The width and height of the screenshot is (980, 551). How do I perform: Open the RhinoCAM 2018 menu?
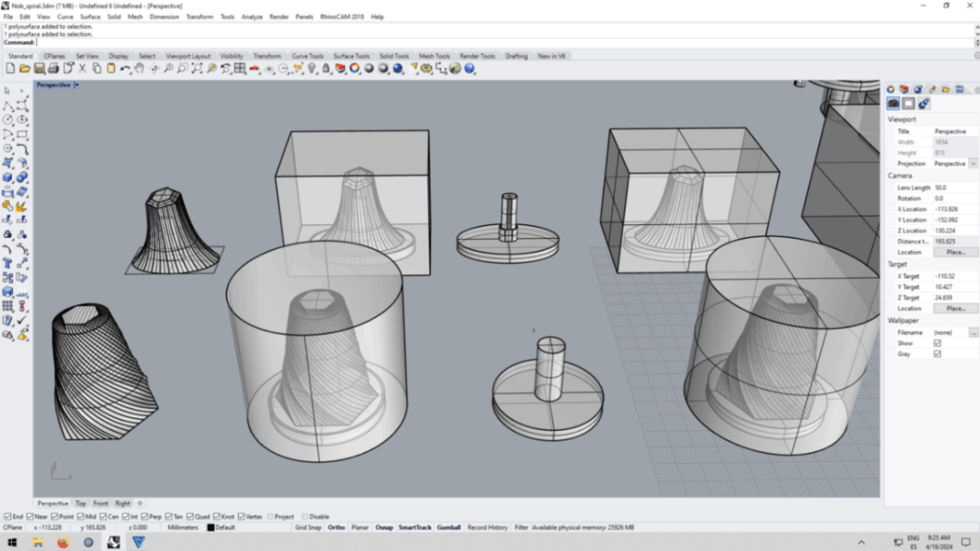(x=342, y=16)
